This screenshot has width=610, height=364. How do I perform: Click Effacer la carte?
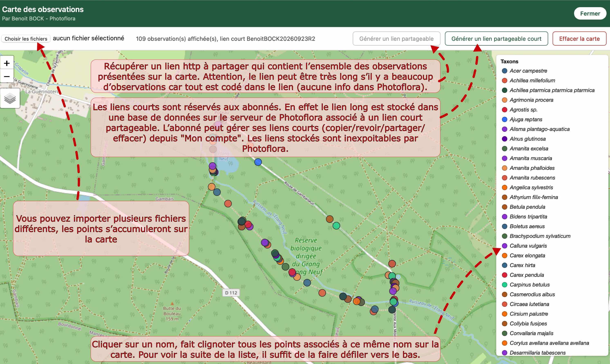click(x=579, y=39)
